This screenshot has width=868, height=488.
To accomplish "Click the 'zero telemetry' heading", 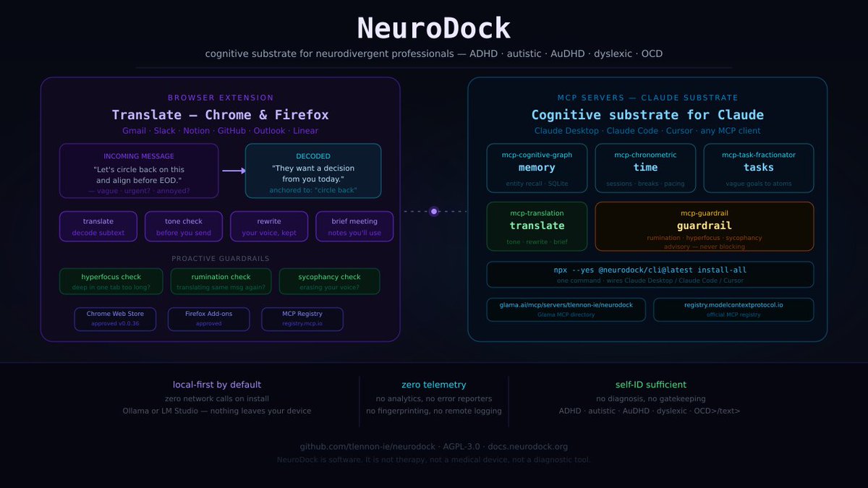I will (434, 385).
